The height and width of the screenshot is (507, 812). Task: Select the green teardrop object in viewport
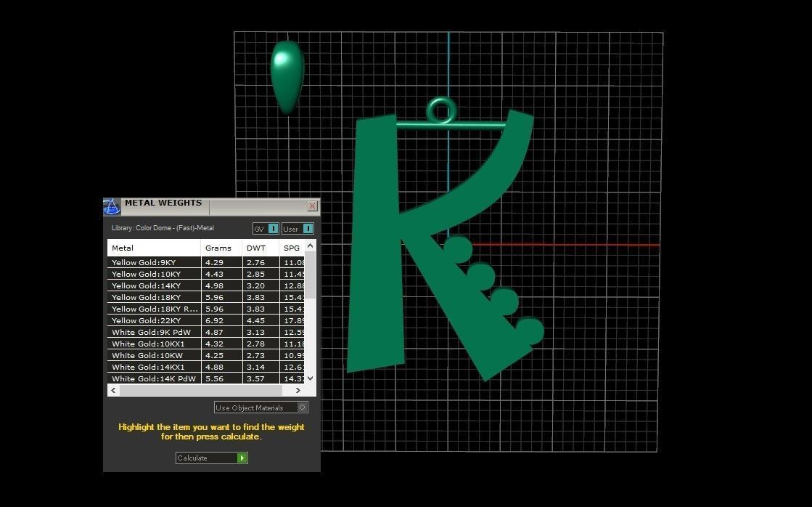[287, 76]
